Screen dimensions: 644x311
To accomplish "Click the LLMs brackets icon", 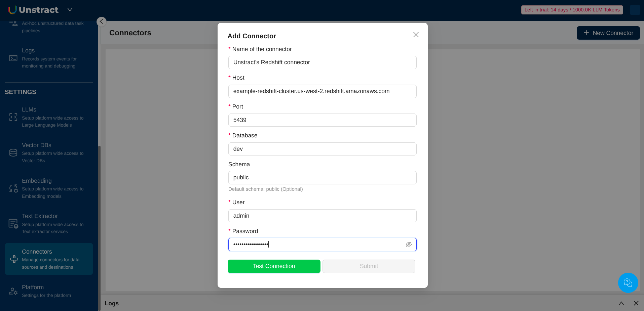I will click(x=13, y=117).
